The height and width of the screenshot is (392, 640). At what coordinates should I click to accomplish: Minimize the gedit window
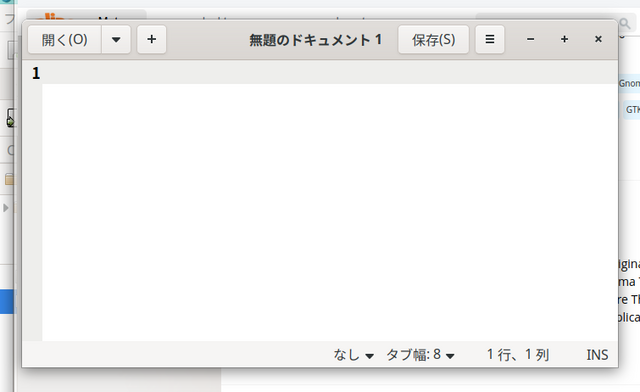(x=530, y=40)
